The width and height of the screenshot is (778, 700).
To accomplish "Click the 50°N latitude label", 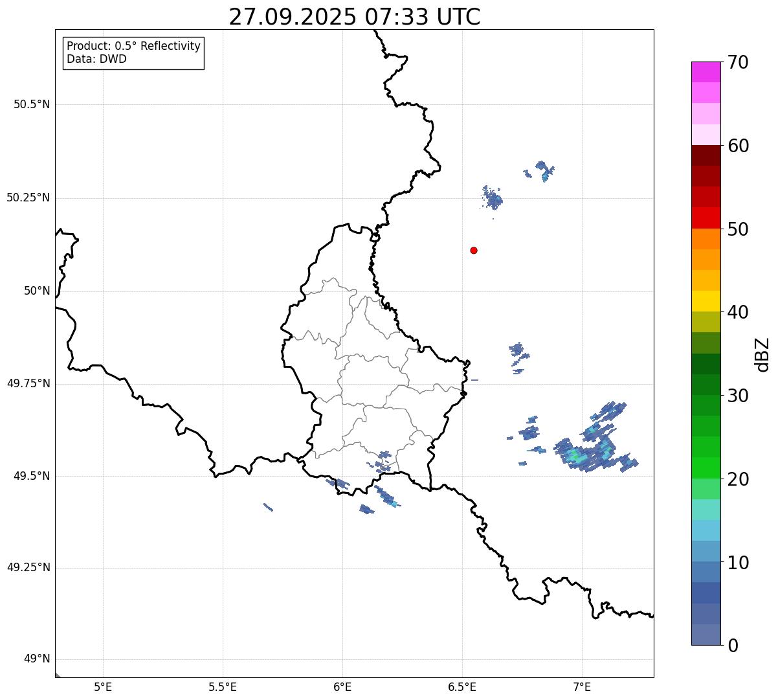I will click(x=37, y=291).
